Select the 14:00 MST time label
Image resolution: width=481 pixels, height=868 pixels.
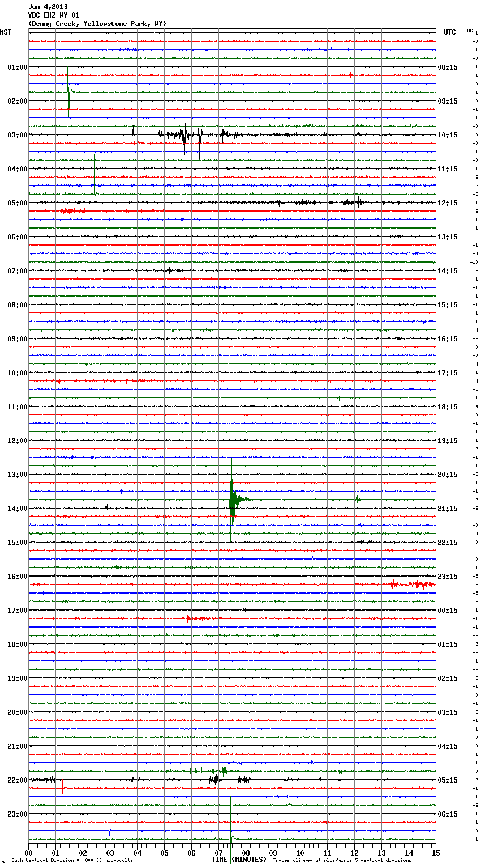tap(18, 509)
